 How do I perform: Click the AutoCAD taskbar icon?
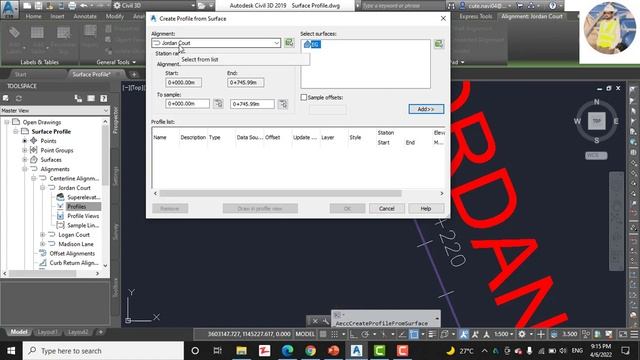pos(356,351)
